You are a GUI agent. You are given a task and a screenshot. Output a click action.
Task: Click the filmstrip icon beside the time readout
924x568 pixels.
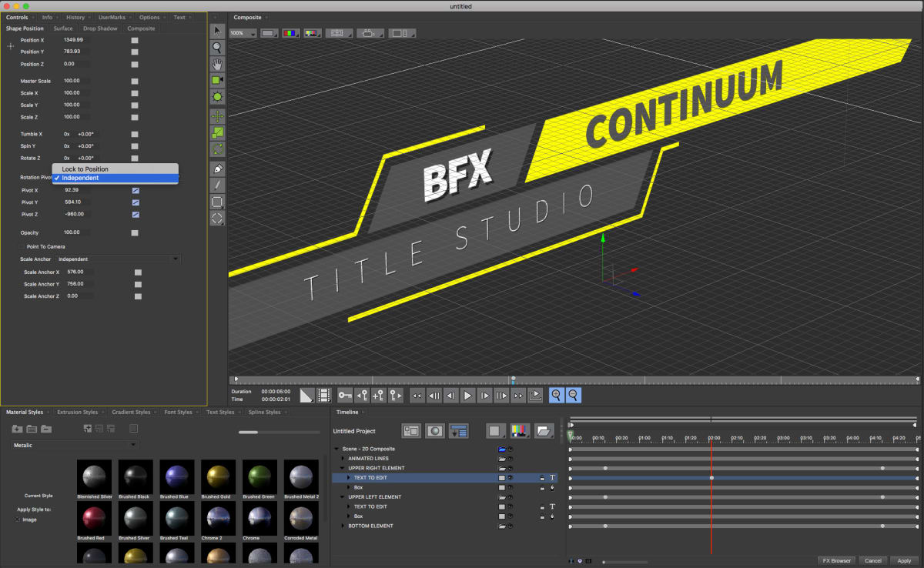click(x=324, y=396)
